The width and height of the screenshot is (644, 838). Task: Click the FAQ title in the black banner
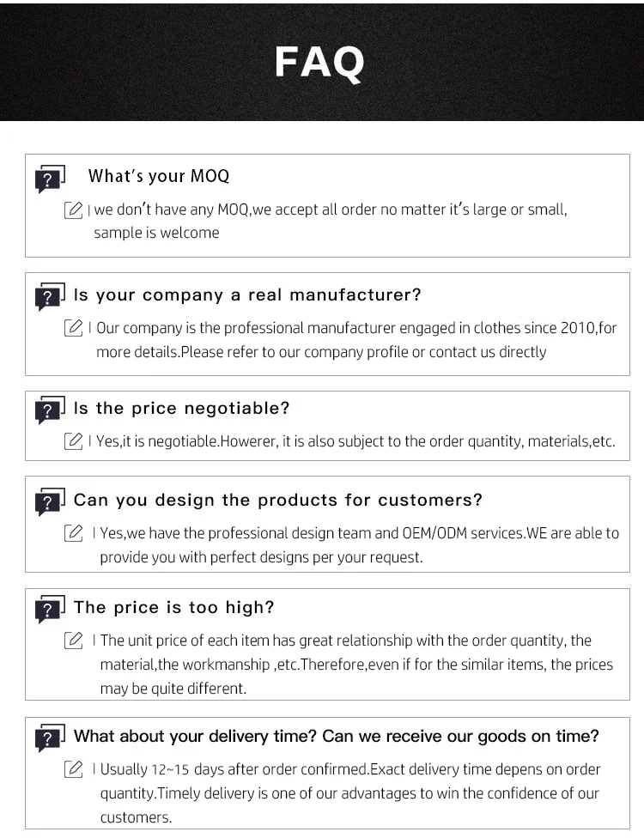319,63
